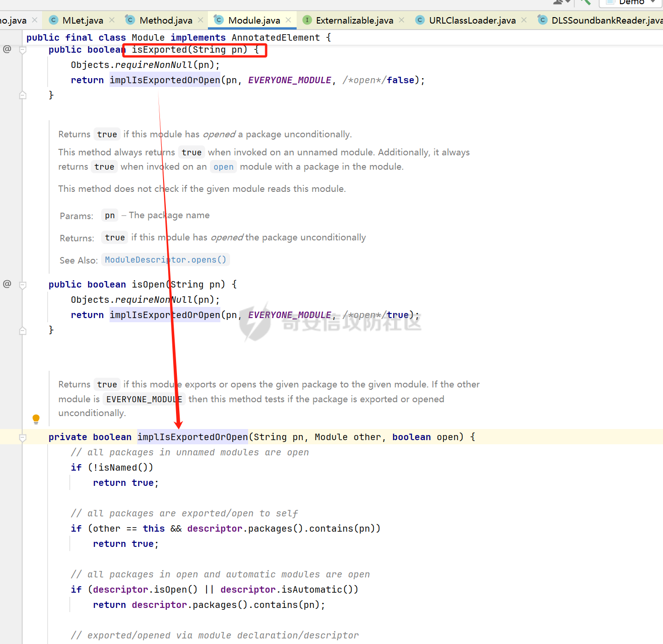
Task: Click the /*open*/ comment before false
Action: pyautogui.click(x=365, y=80)
